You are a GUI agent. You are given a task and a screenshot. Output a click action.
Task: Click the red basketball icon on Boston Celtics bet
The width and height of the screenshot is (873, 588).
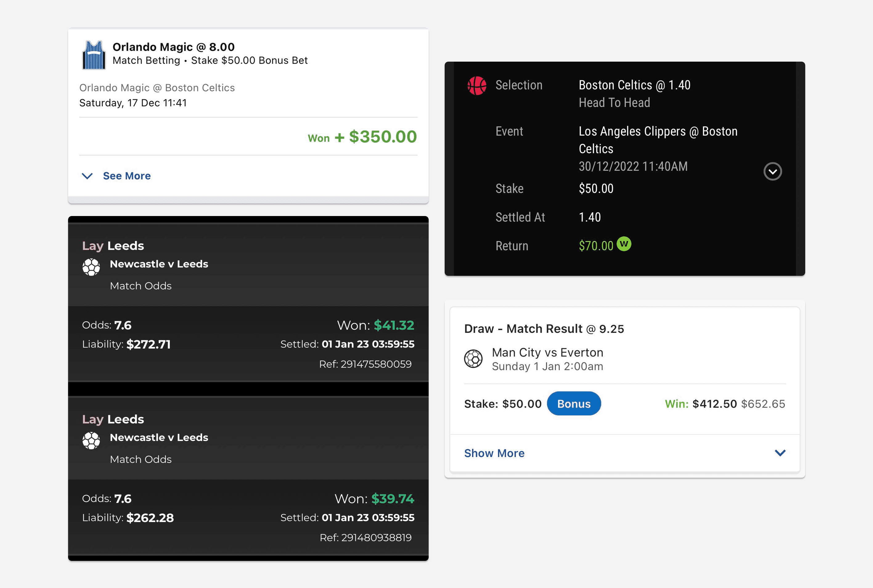[x=477, y=86]
